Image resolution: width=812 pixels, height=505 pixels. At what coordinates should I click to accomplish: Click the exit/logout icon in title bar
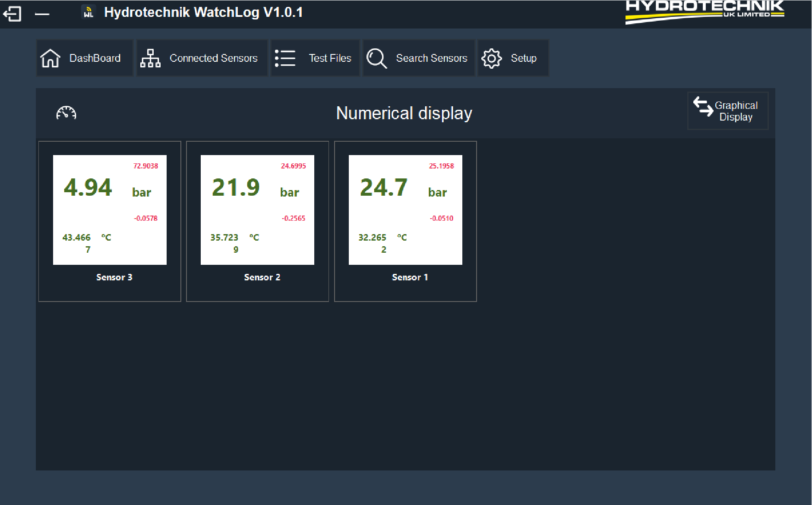(x=12, y=14)
